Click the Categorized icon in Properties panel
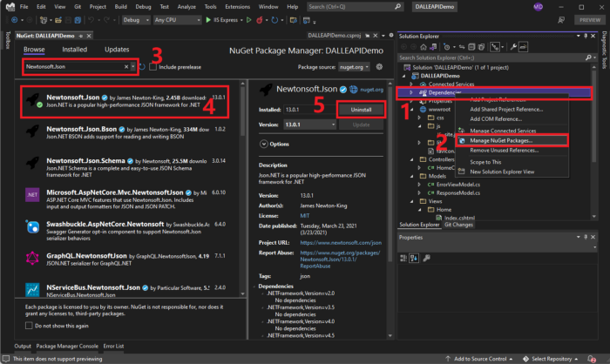Viewport: 610px width, 364px height. tap(403, 258)
